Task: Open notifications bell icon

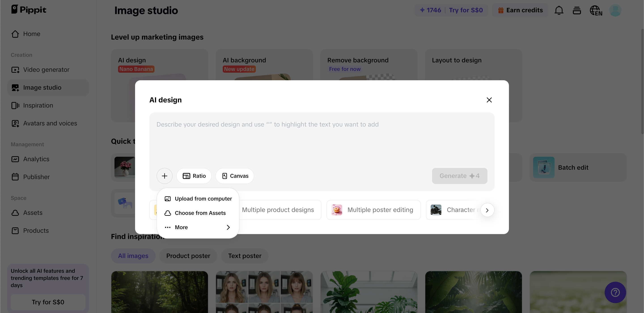Action: (559, 11)
